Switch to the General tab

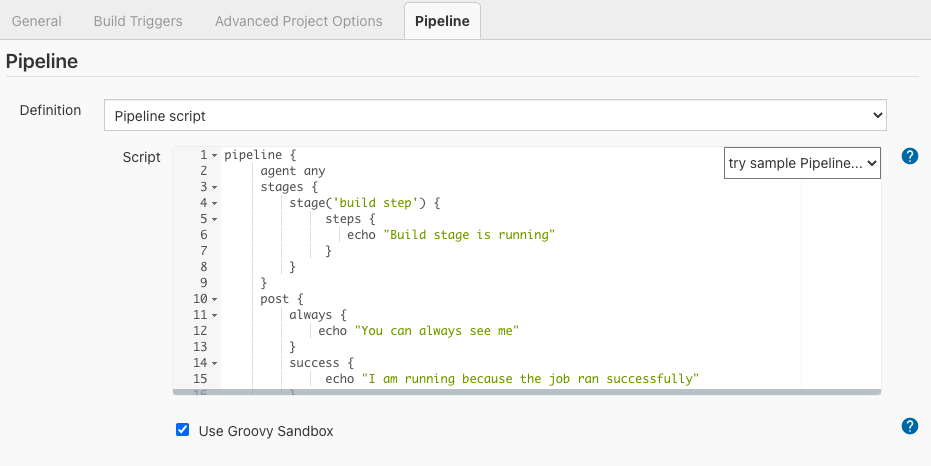tap(36, 21)
